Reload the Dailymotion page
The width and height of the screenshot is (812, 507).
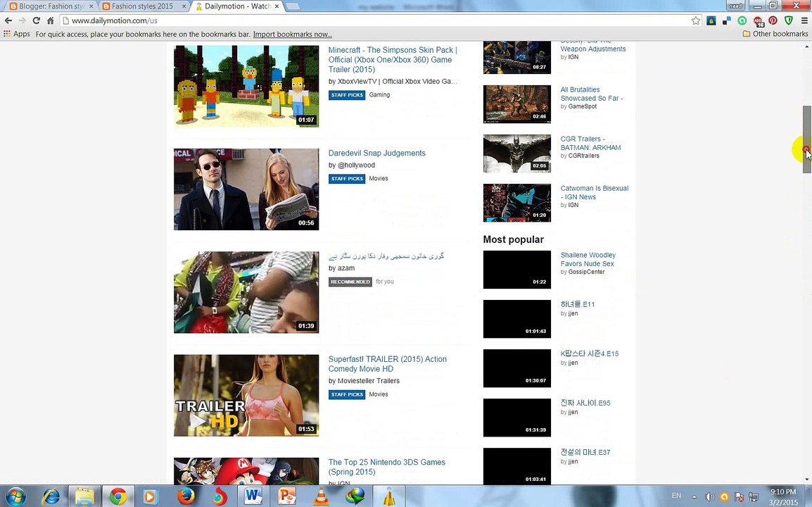(x=37, y=20)
